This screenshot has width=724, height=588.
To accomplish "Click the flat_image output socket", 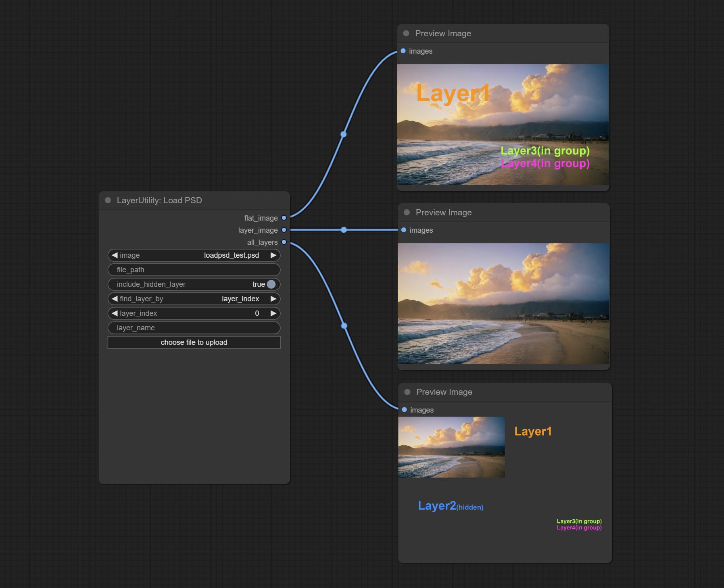I will pyautogui.click(x=284, y=218).
